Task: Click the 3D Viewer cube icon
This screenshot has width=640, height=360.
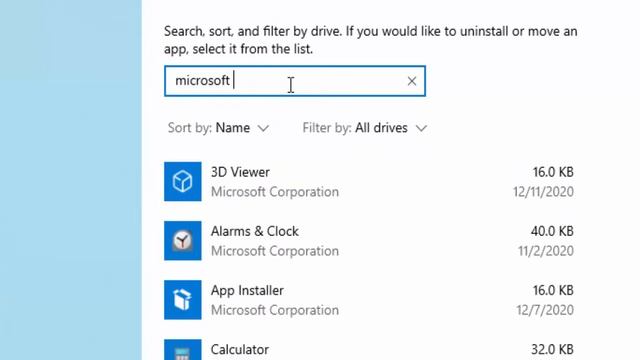Action: pos(182,181)
